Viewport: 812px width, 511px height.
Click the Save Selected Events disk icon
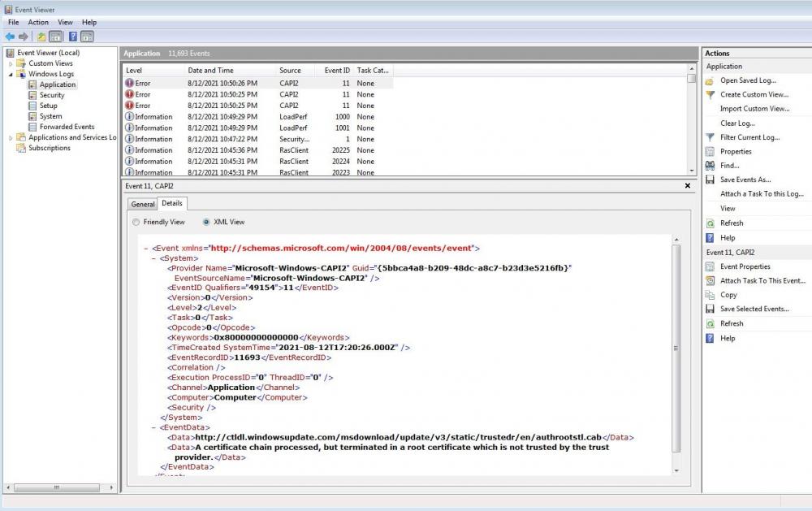click(x=710, y=309)
